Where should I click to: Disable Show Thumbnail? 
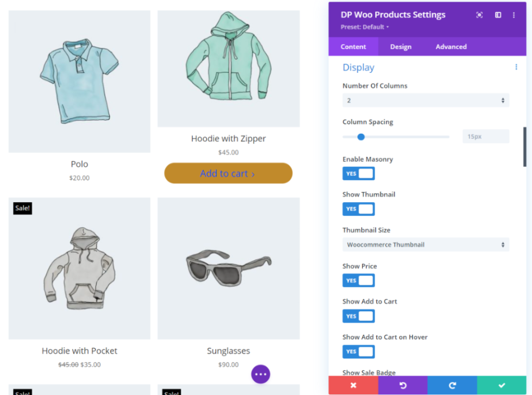(358, 209)
